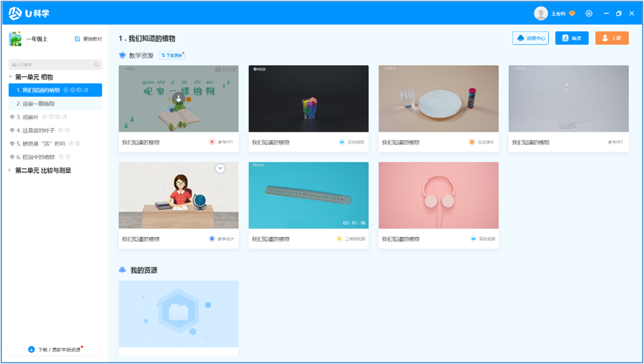Open lesson 5. 植物是"活"的吗
Screen dimensions: 644x364
(x=41, y=144)
